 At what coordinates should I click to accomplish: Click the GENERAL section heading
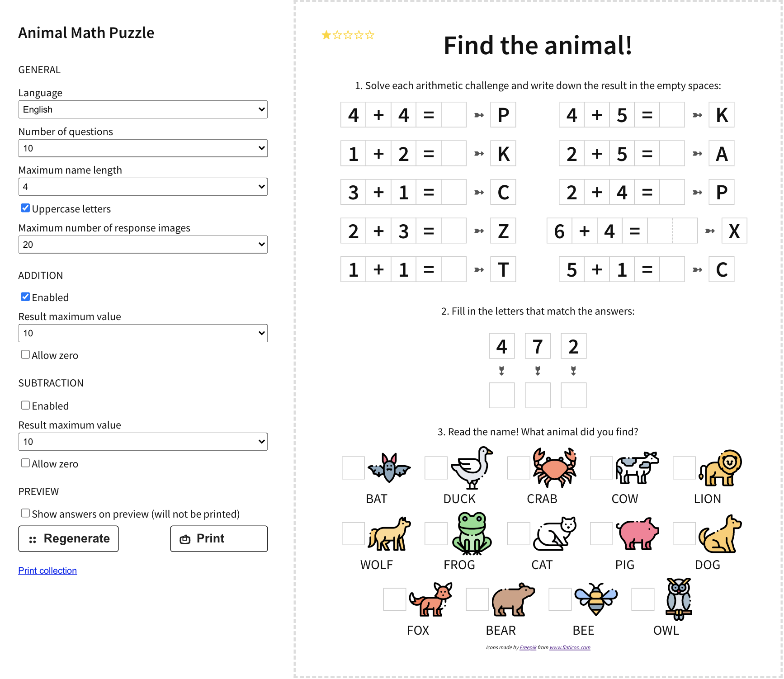39,70
